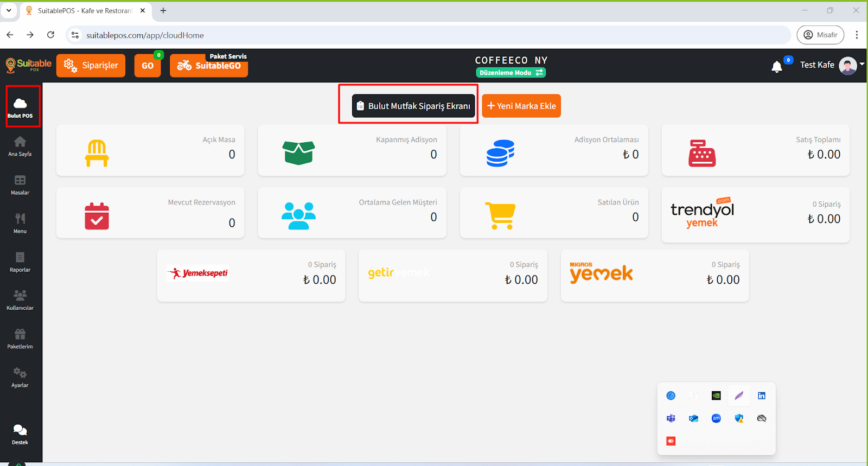The height and width of the screenshot is (466, 868).
Task: Click the green box Kapanmış Adisyon icon
Action: (x=298, y=153)
